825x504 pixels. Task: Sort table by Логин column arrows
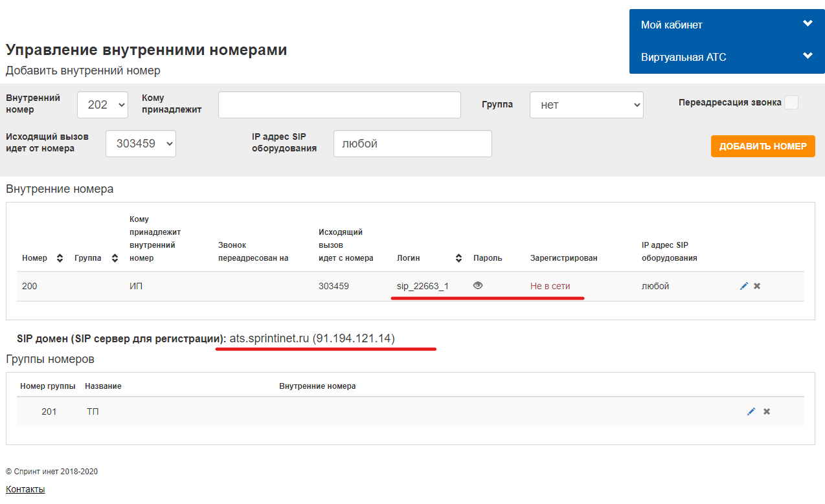click(458, 258)
